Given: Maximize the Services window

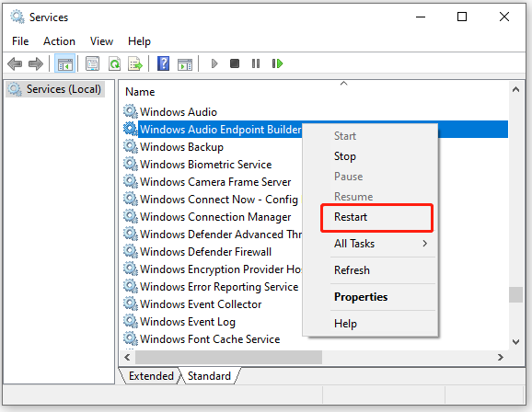Looking at the screenshot, I should tap(462, 17).
